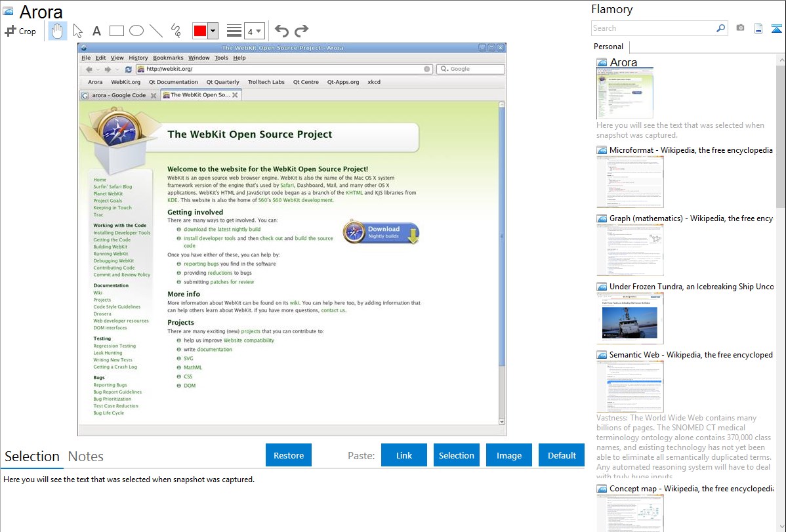
Task: Pick the straight line tool
Action: (x=156, y=31)
